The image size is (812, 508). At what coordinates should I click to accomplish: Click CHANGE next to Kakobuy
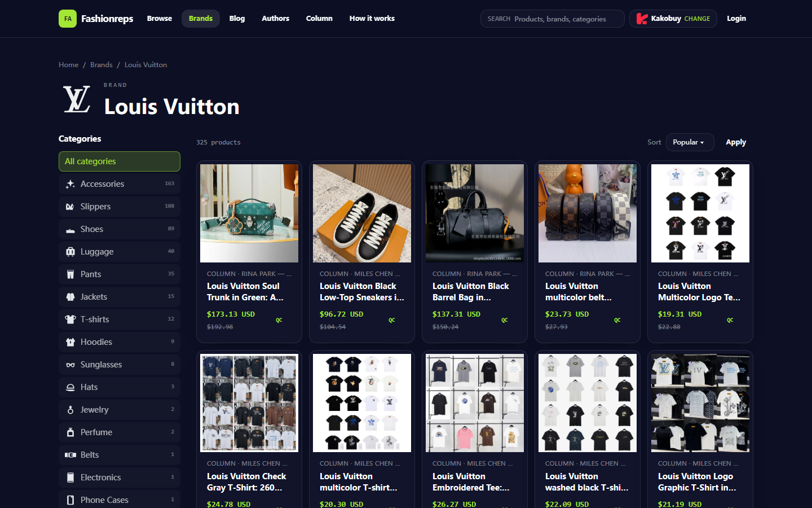pos(697,19)
